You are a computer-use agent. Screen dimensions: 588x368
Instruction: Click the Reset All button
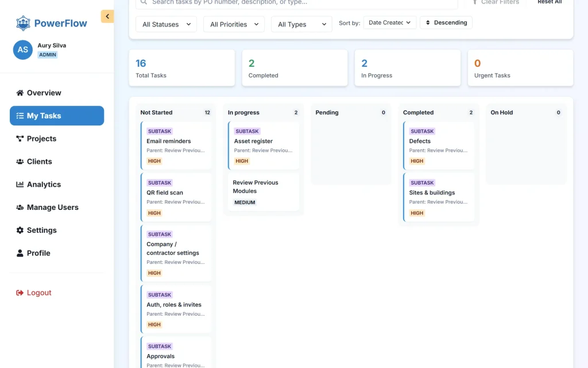[x=550, y=2]
